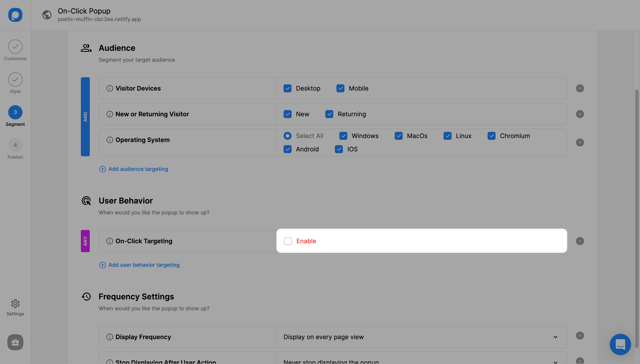This screenshot has height=364, width=640.
Task: Uncheck the Mobile device checkbox
Action: (x=340, y=88)
